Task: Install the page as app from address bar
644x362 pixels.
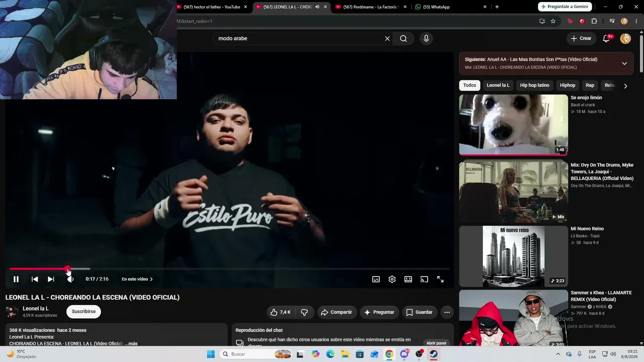Action: pos(542,21)
